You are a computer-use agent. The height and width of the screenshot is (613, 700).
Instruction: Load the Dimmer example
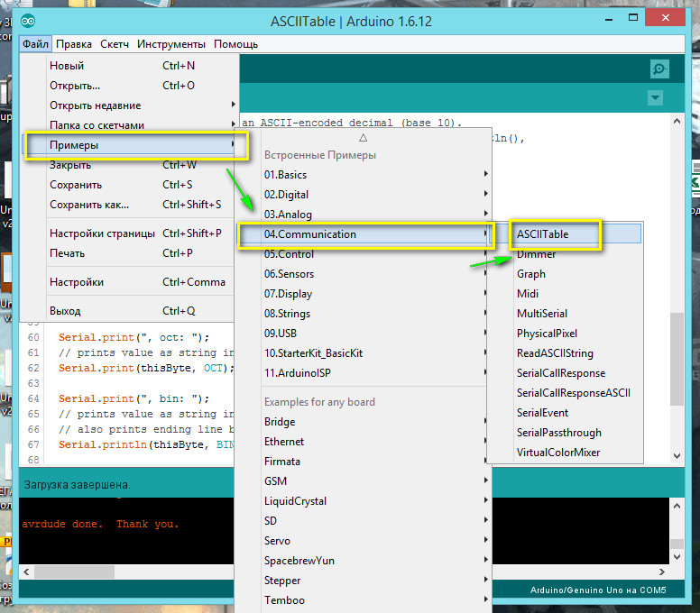pyautogui.click(x=566, y=254)
